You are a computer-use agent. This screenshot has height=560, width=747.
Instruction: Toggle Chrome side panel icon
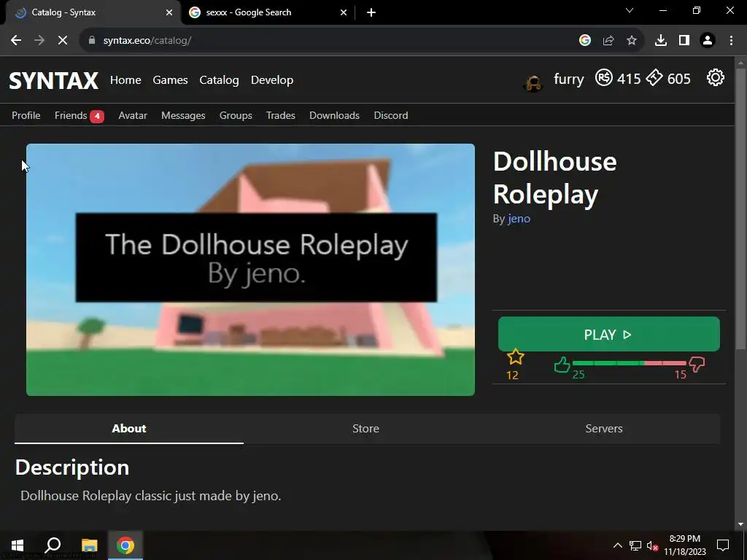point(684,41)
